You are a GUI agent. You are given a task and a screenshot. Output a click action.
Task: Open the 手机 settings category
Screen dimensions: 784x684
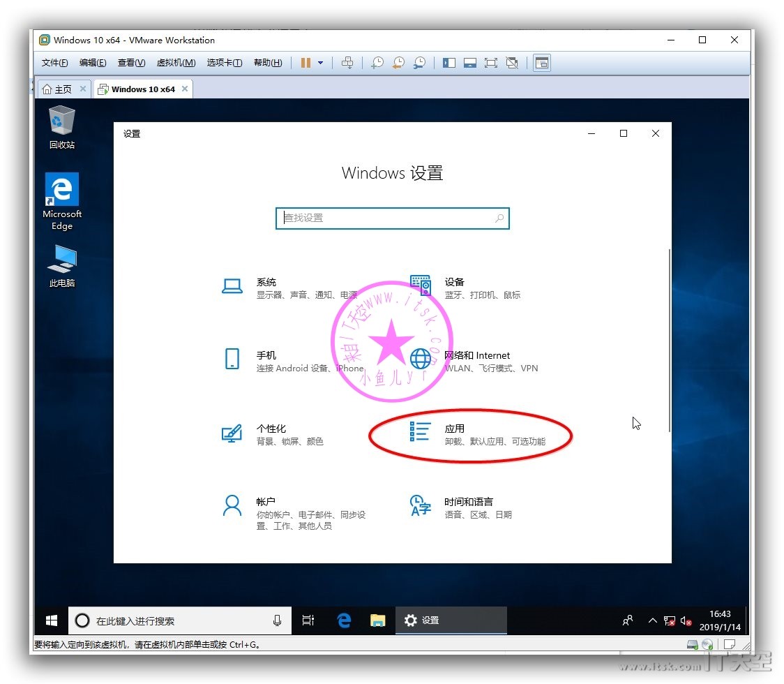pyautogui.click(x=292, y=362)
